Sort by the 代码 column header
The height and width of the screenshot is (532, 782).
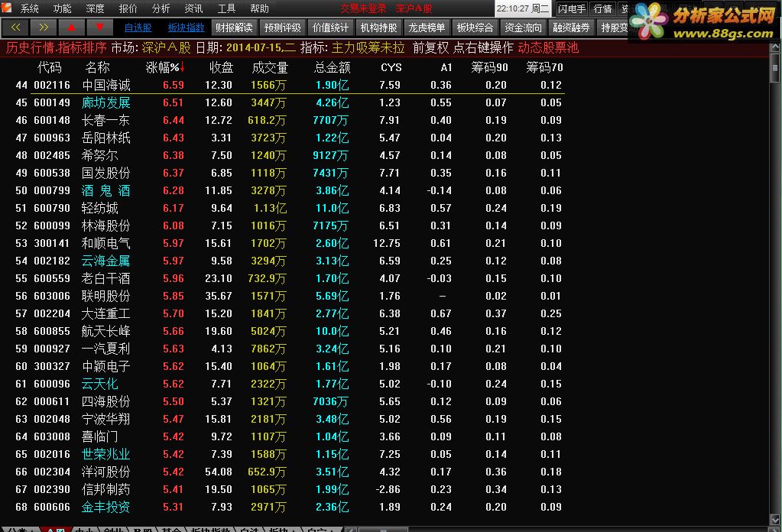click(50, 67)
